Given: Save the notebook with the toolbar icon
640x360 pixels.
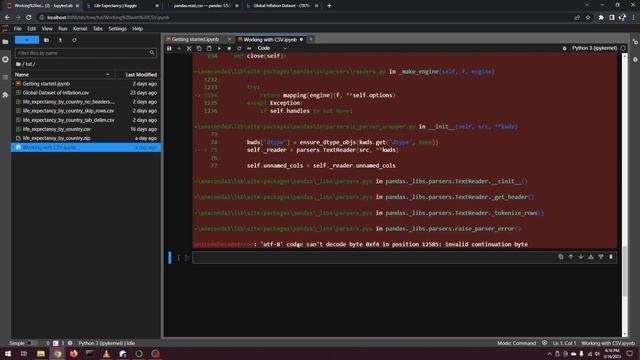Looking at the screenshot, I should point(169,48).
